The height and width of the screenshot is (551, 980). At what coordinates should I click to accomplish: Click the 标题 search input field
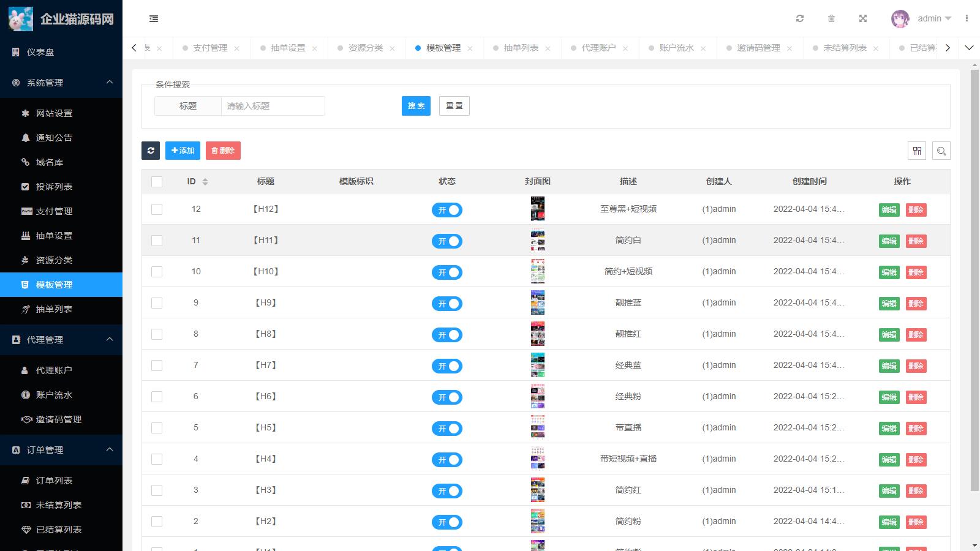click(273, 106)
